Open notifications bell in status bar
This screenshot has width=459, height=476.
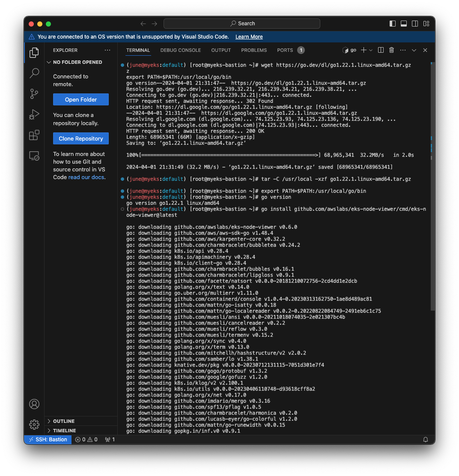pos(425,440)
